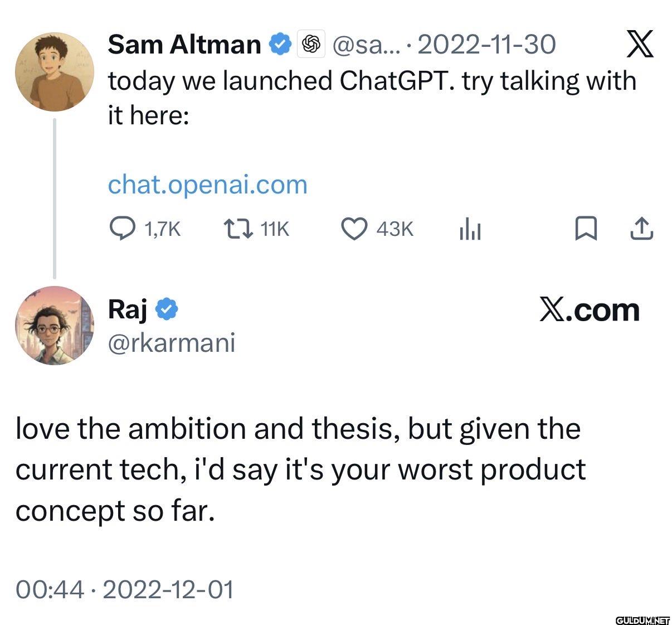The width and height of the screenshot is (672, 625).
Task: Like Sam Altman's tweet via heart icon
Action: point(354,229)
